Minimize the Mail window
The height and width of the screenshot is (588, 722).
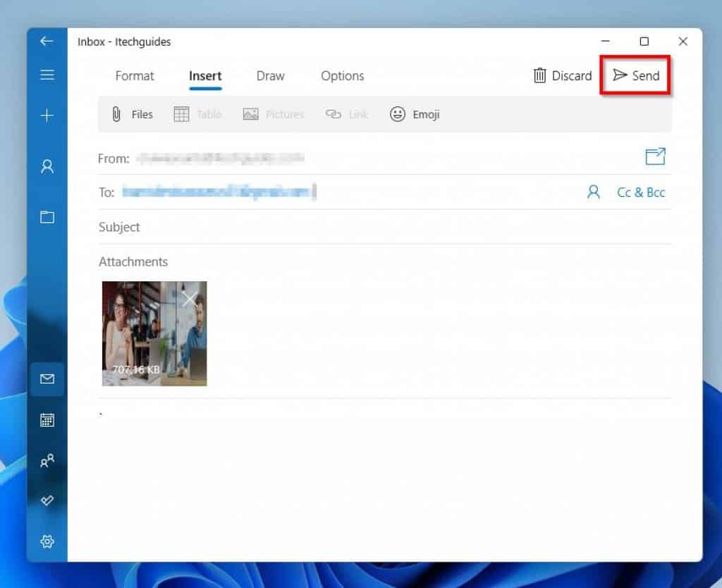pyautogui.click(x=606, y=42)
